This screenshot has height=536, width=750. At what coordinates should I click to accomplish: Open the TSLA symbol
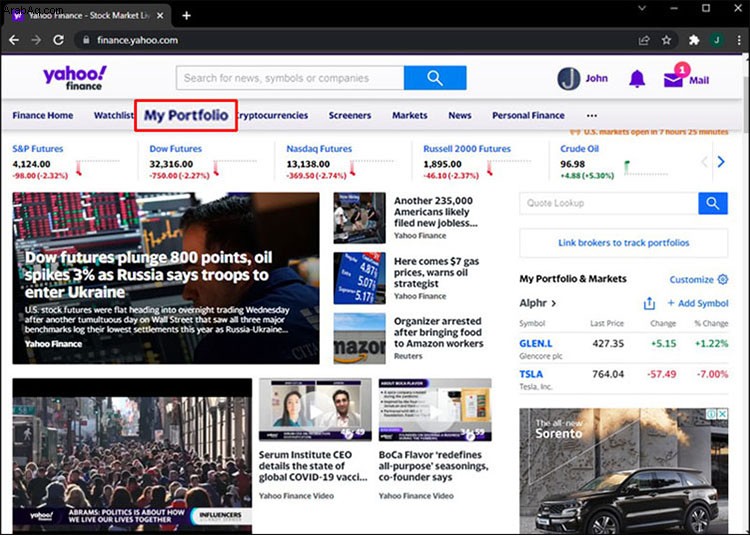(x=531, y=374)
